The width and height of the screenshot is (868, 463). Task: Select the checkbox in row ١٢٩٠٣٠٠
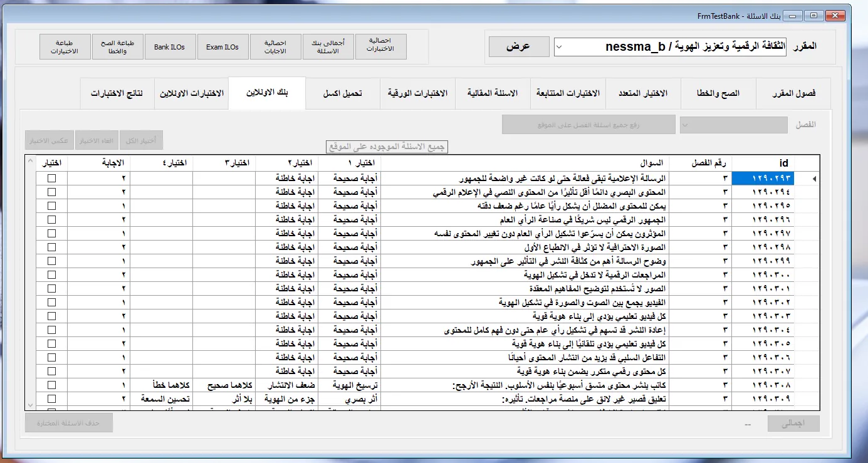(51, 274)
